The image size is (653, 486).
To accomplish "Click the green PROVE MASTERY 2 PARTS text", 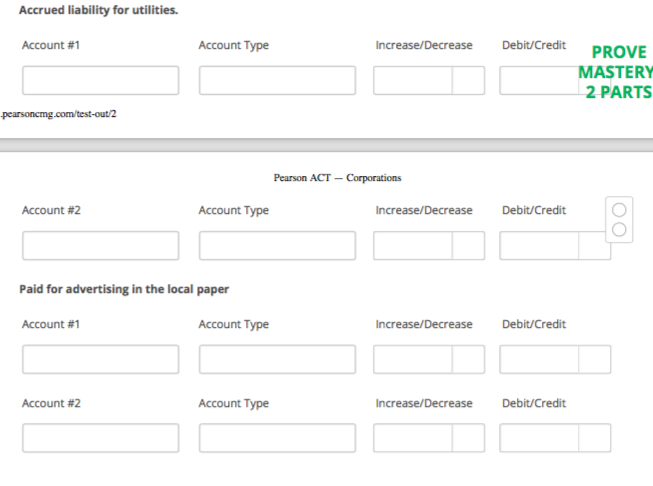I will click(616, 72).
